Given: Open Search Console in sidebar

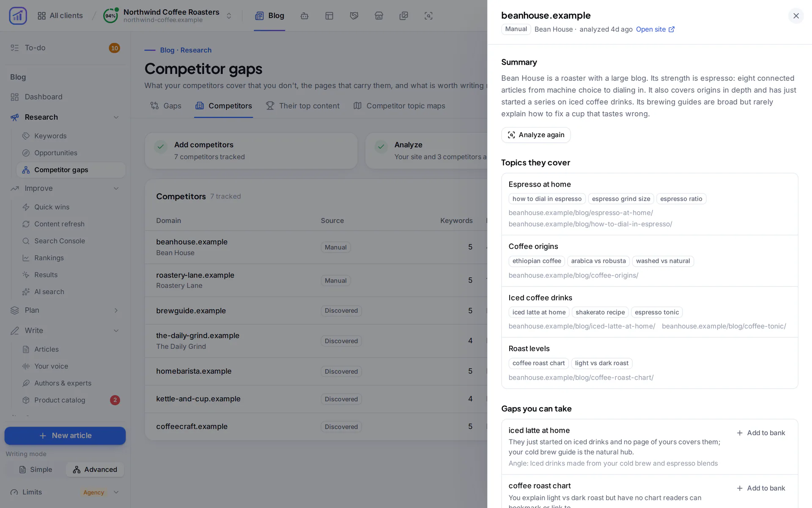Looking at the screenshot, I should coord(71,241).
